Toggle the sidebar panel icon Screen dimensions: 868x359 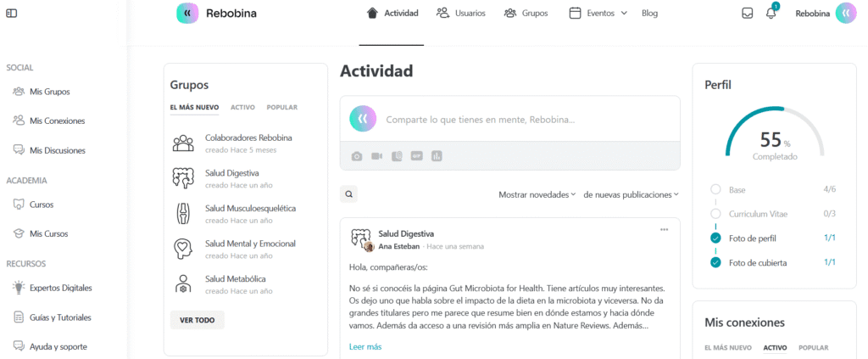(11, 13)
